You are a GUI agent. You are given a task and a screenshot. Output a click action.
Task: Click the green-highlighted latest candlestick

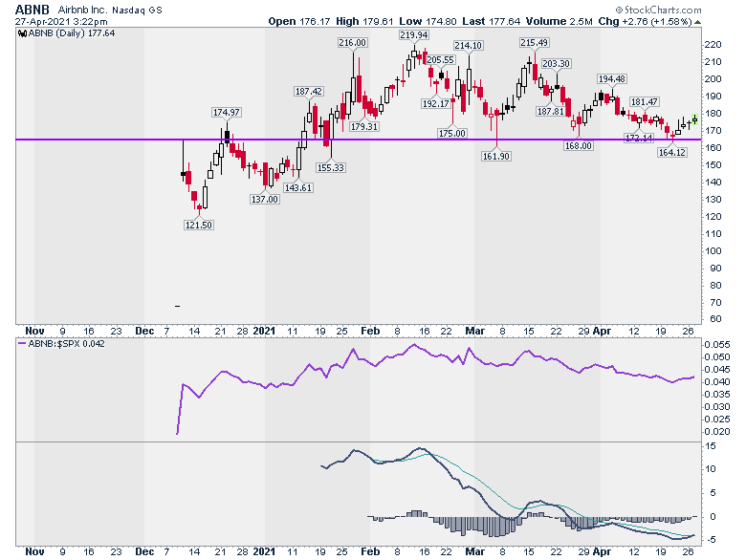click(695, 118)
